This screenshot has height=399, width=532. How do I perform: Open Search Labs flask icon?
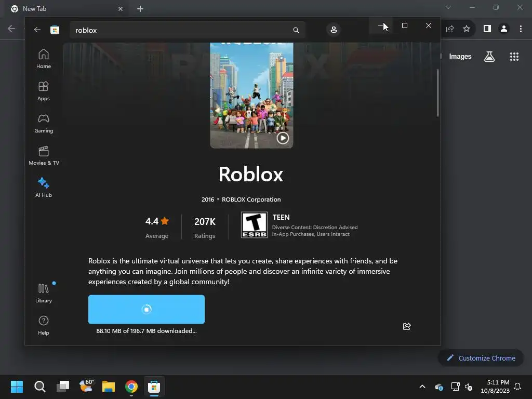point(489,57)
